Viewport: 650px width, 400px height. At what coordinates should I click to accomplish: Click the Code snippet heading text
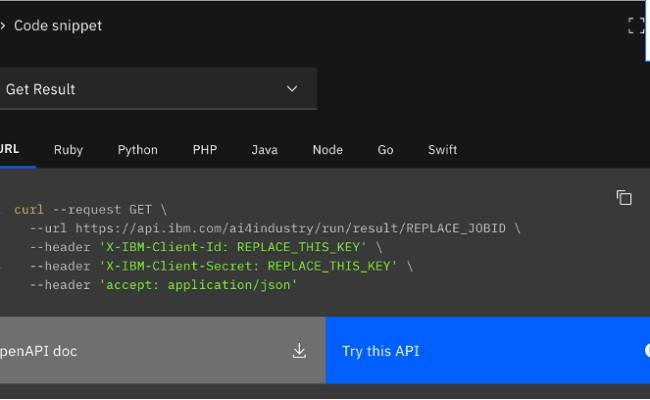pyautogui.click(x=58, y=26)
